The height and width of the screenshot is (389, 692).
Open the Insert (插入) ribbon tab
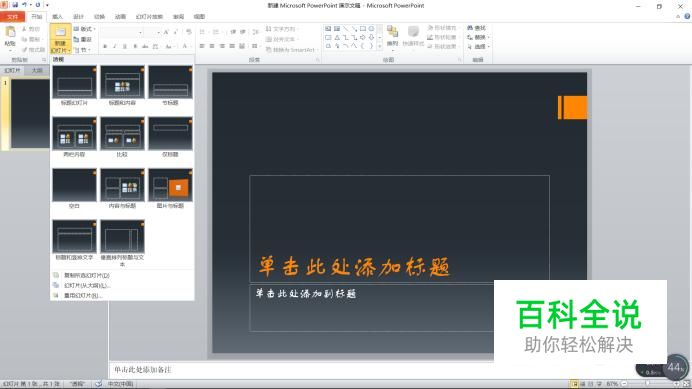pos(57,16)
